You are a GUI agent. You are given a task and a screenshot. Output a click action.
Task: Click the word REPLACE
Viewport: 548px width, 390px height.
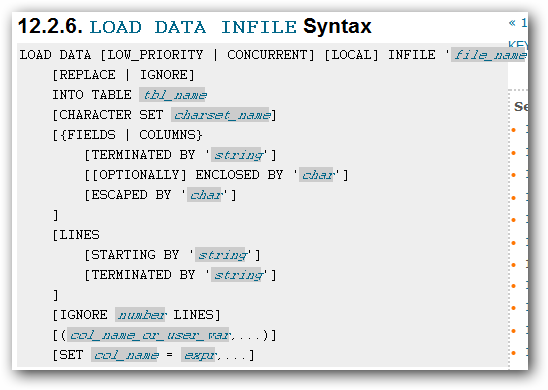87,75
